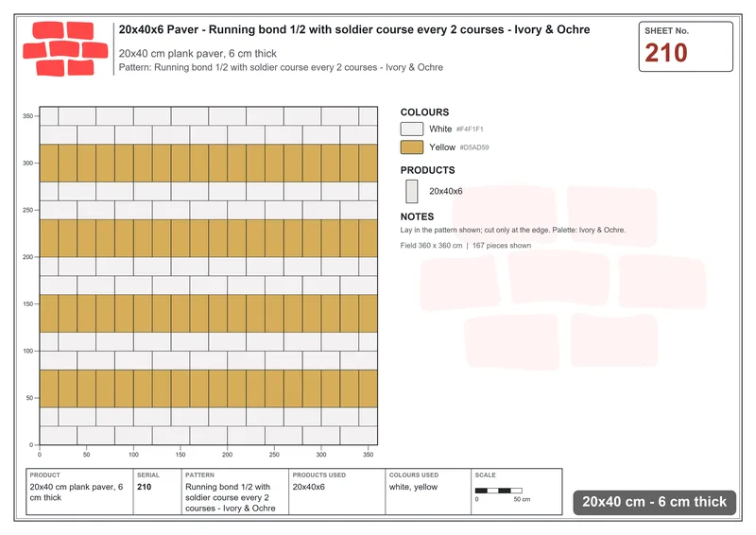Screen dimensions: 756x535
Task: Click the 'Pattern: Running bond 1/2' description line
Action: [281, 67]
